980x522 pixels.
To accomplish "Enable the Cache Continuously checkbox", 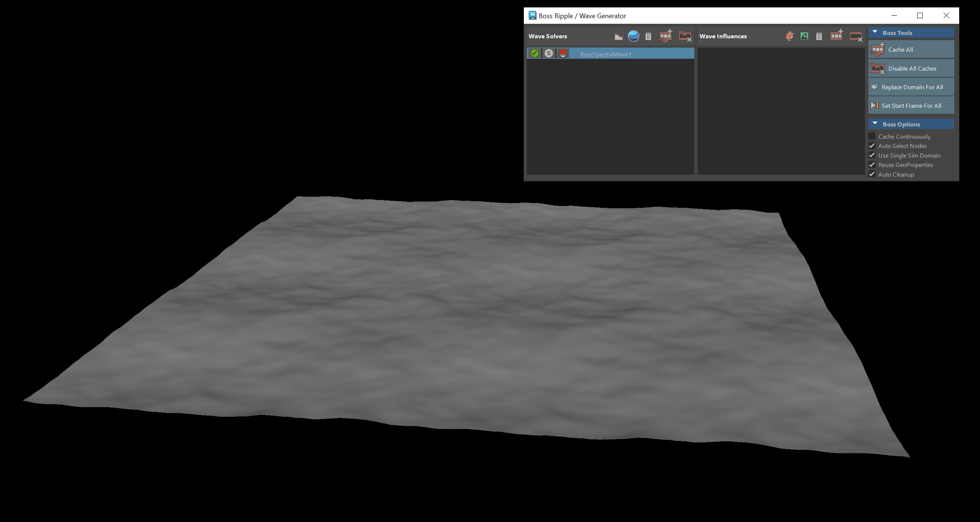I will coord(872,136).
